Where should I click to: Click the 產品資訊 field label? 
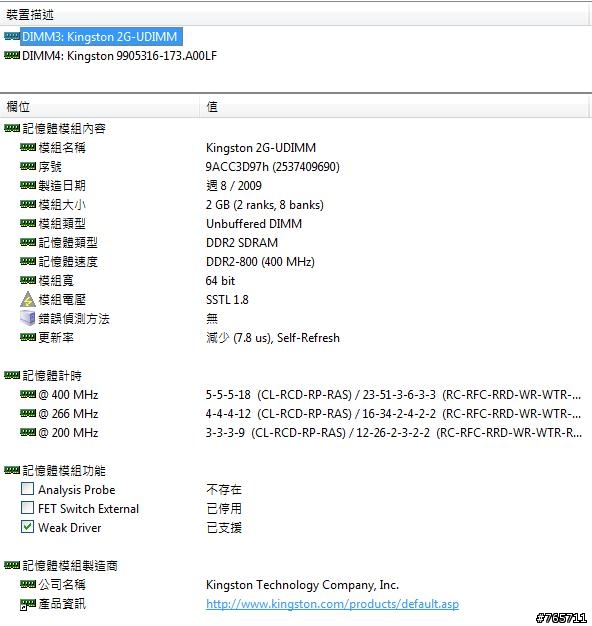point(62,604)
